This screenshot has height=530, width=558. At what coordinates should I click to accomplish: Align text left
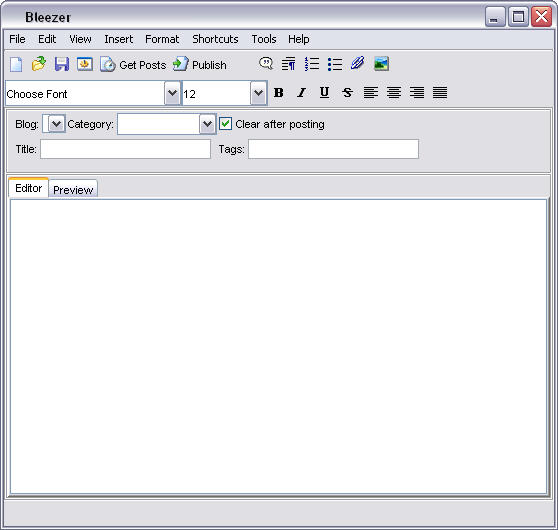tap(370, 93)
